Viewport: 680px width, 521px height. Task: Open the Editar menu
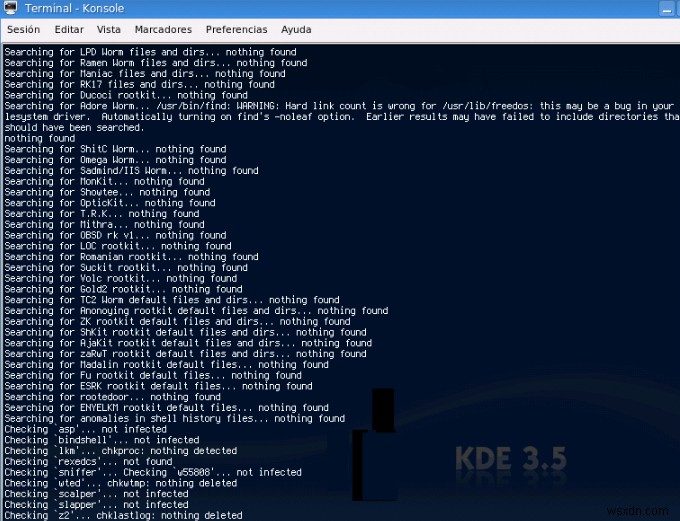(x=69, y=29)
